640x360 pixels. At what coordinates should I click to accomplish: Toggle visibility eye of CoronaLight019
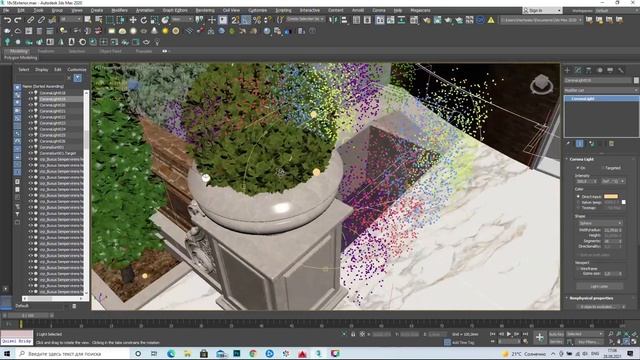point(30,99)
